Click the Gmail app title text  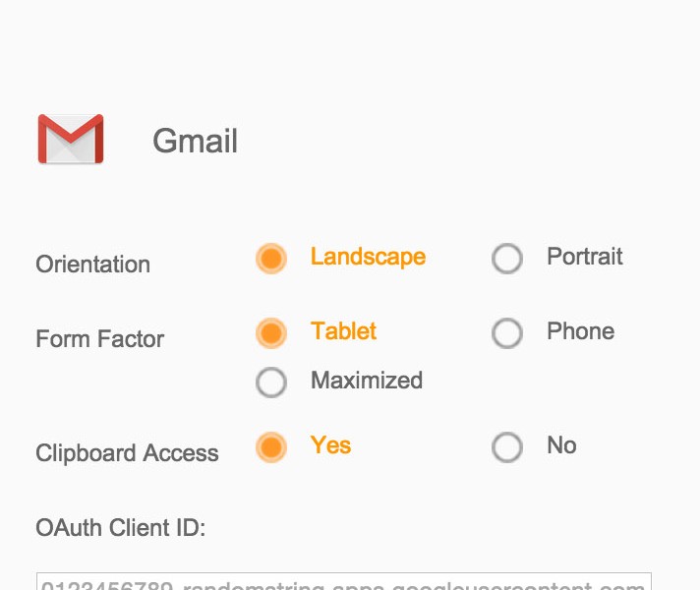pos(195,142)
